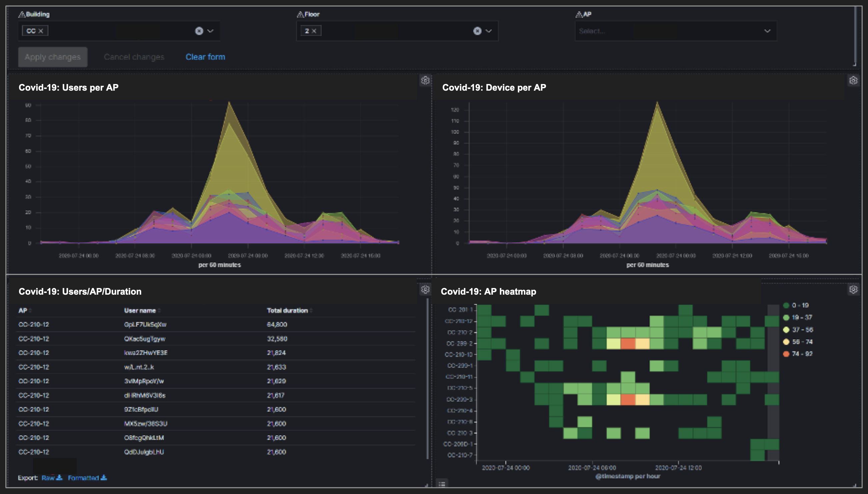Open Device per AP panel gear options
This screenshot has height=494, width=868.
click(853, 80)
